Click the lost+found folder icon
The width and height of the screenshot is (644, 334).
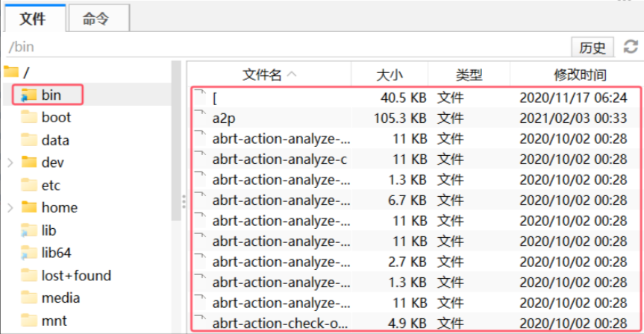click(29, 276)
